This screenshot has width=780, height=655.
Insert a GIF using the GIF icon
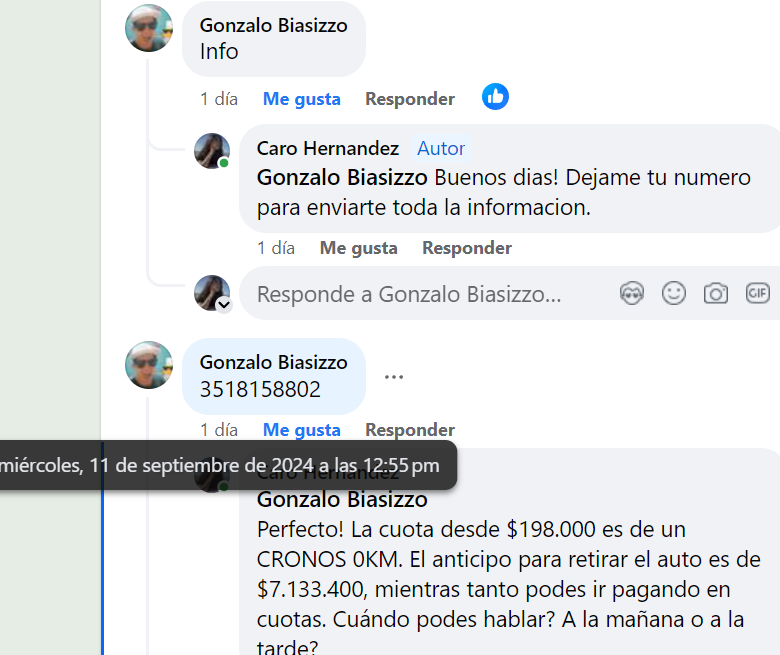(757, 293)
